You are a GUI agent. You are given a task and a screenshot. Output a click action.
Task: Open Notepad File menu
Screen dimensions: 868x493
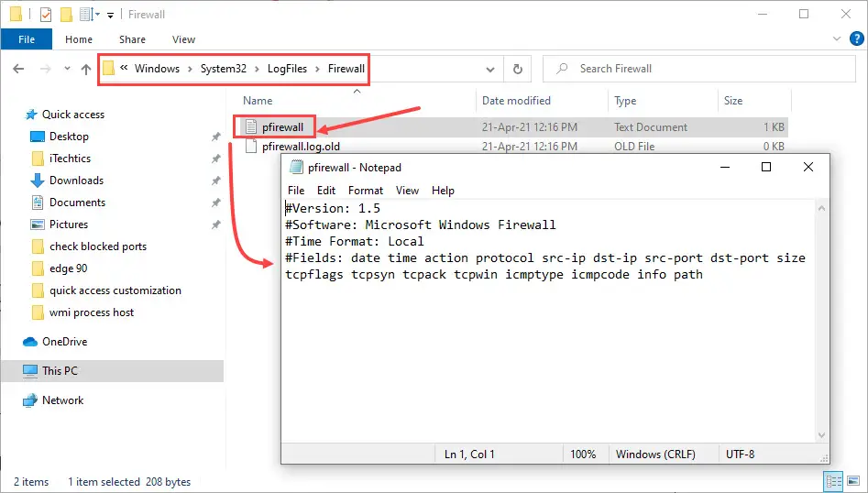[x=296, y=191]
